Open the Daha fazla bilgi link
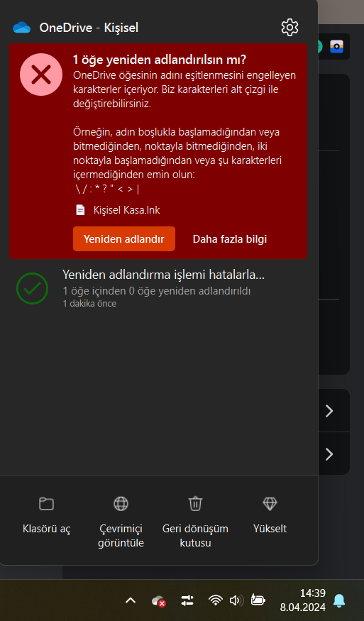This screenshot has width=364, height=621. point(230,238)
